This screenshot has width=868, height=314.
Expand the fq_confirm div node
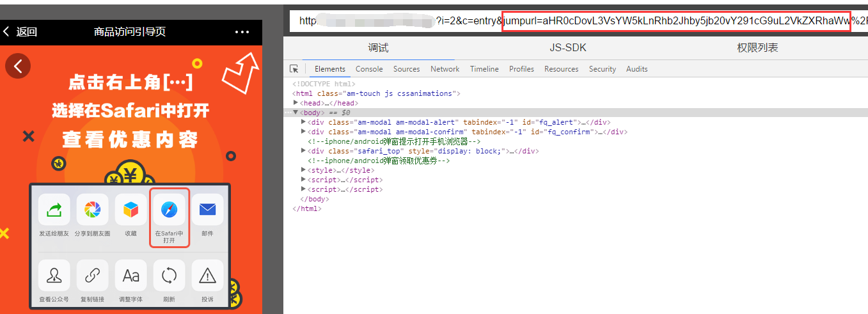(303, 132)
